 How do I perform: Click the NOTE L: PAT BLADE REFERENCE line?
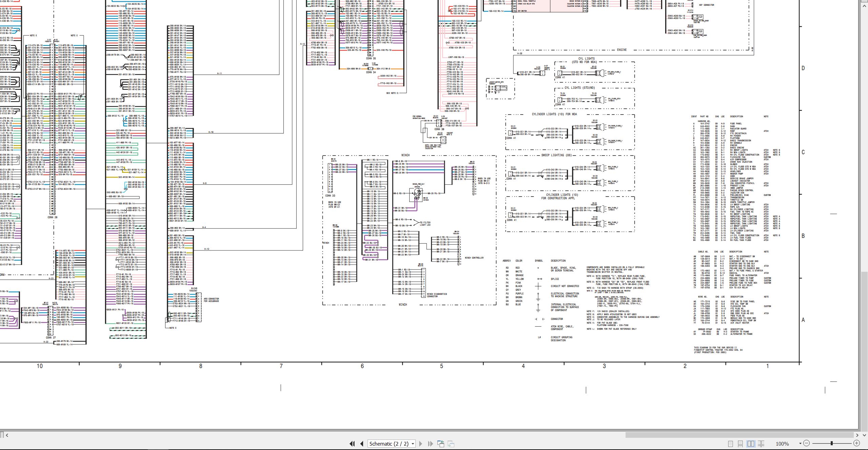[x=612, y=329]
